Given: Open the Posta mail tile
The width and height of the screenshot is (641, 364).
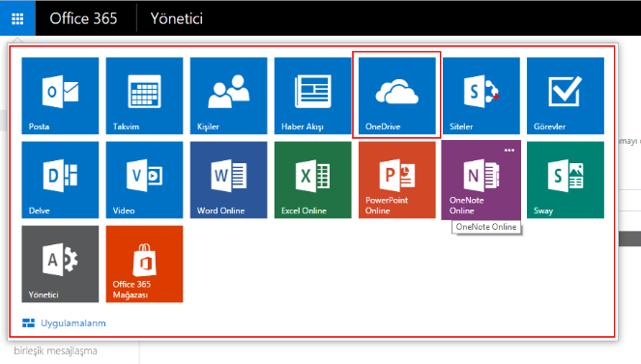Looking at the screenshot, I should point(60,96).
